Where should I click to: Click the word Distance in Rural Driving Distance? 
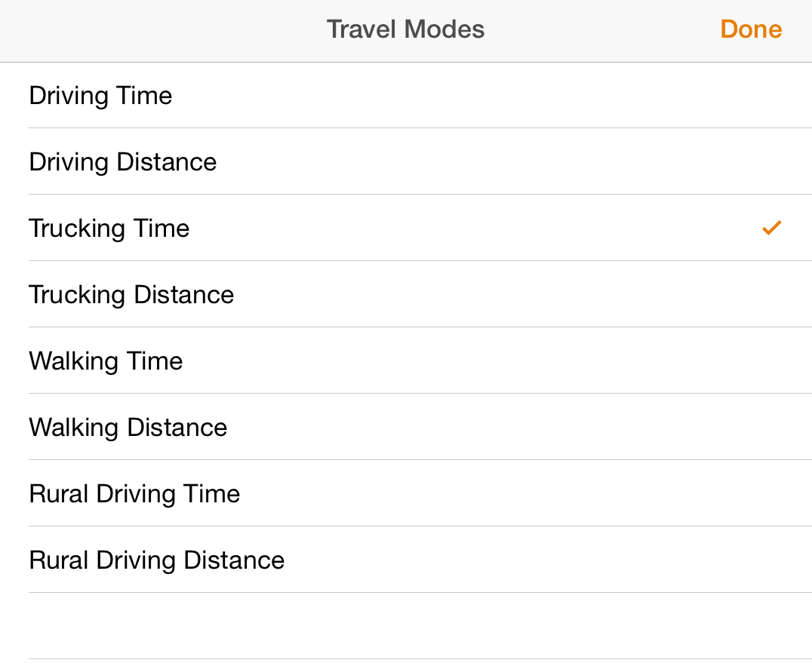click(234, 560)
